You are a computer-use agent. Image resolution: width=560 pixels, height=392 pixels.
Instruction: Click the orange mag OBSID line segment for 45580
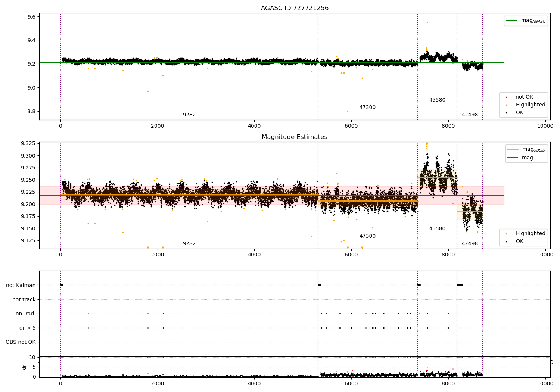437,178
